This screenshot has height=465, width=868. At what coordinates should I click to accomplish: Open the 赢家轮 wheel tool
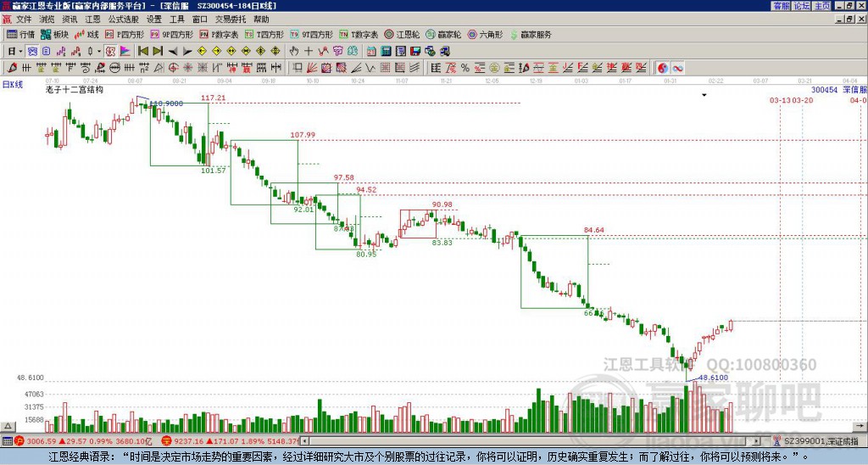444,34
